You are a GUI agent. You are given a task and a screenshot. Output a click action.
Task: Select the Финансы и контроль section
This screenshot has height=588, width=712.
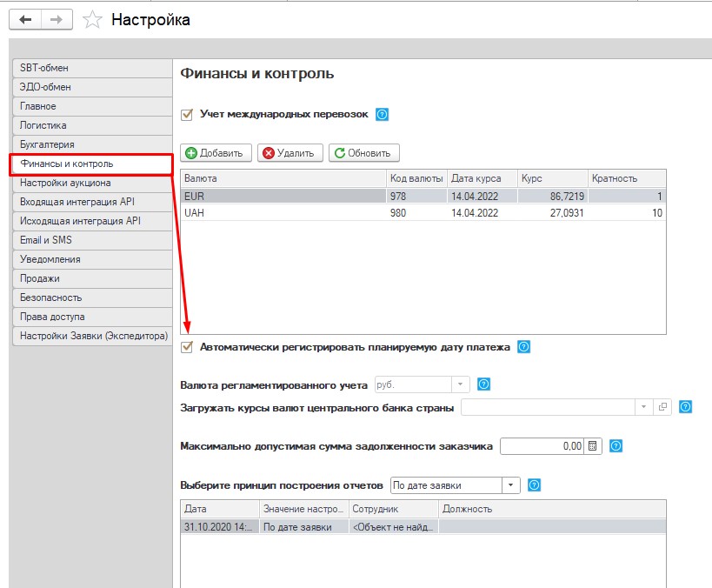pyautogui.click(x=91, y=164)
